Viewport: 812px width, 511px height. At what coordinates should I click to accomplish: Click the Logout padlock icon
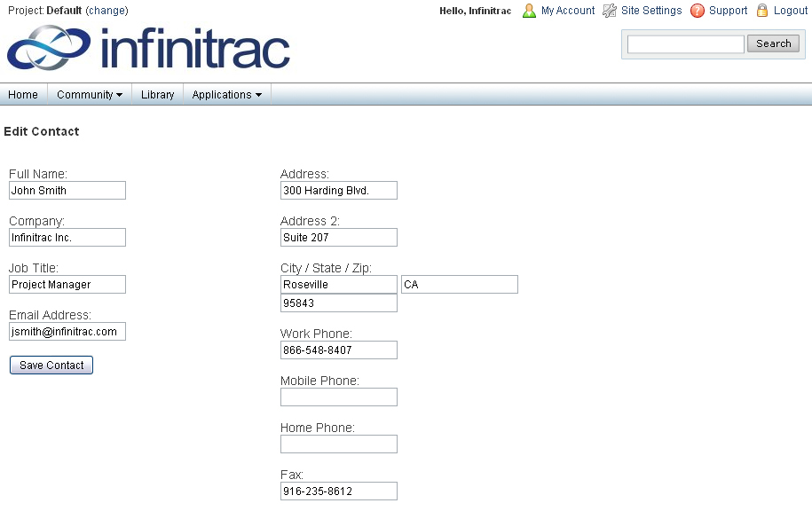762,11
